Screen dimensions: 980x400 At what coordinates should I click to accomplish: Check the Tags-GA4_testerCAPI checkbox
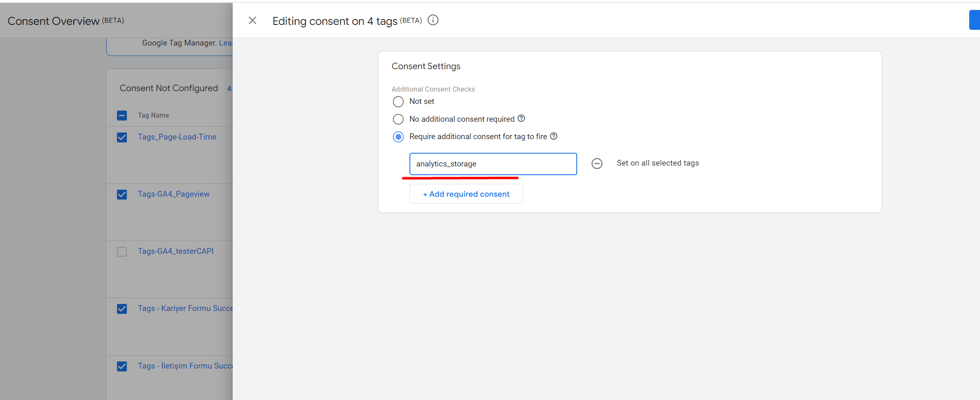[x=122, y=252]
